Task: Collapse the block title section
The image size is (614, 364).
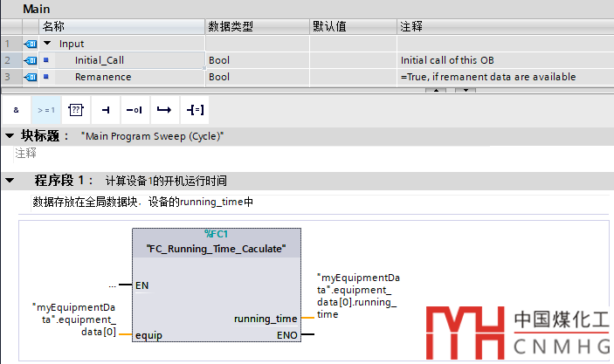Action: [10, 136]
